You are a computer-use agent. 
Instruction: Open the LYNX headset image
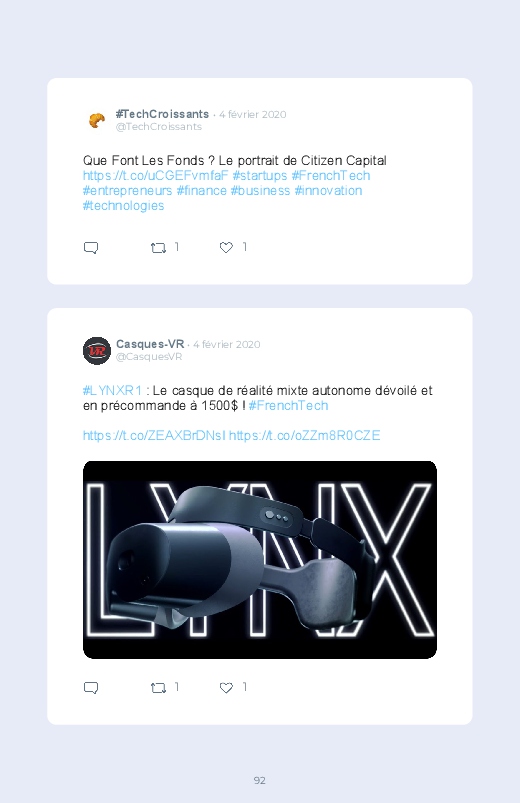click(260, 560)
